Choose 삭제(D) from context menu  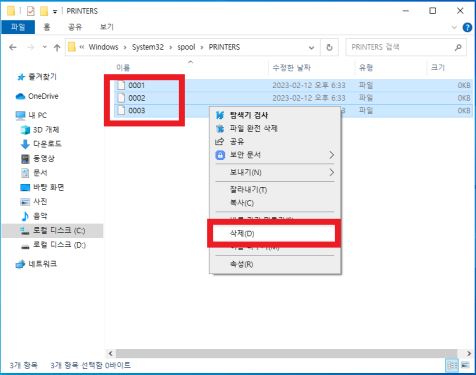coord(274,233)
